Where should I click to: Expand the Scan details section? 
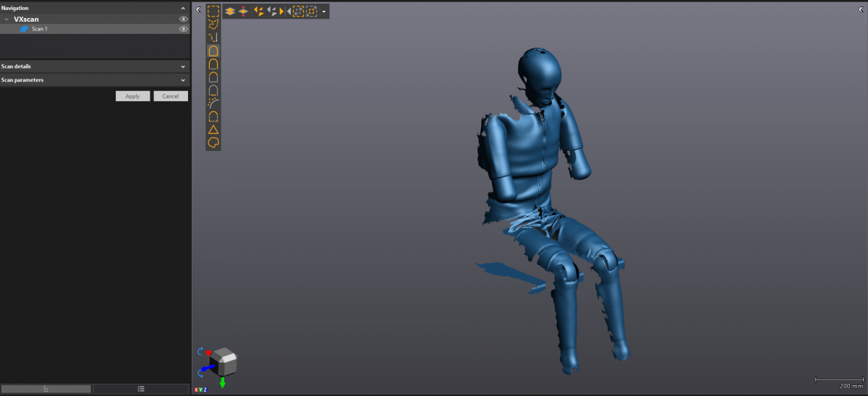[183, 66]
